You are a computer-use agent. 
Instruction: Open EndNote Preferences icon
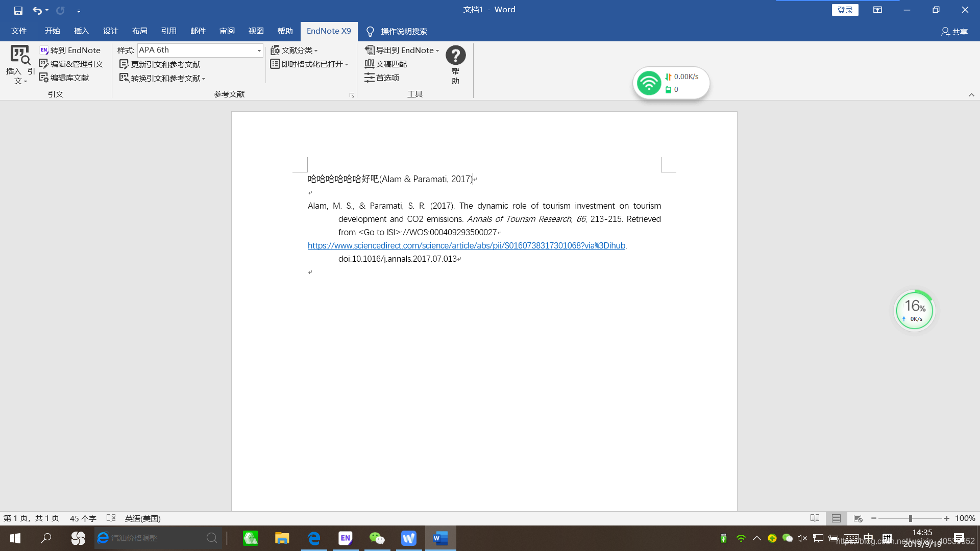[x=370, y=78]
